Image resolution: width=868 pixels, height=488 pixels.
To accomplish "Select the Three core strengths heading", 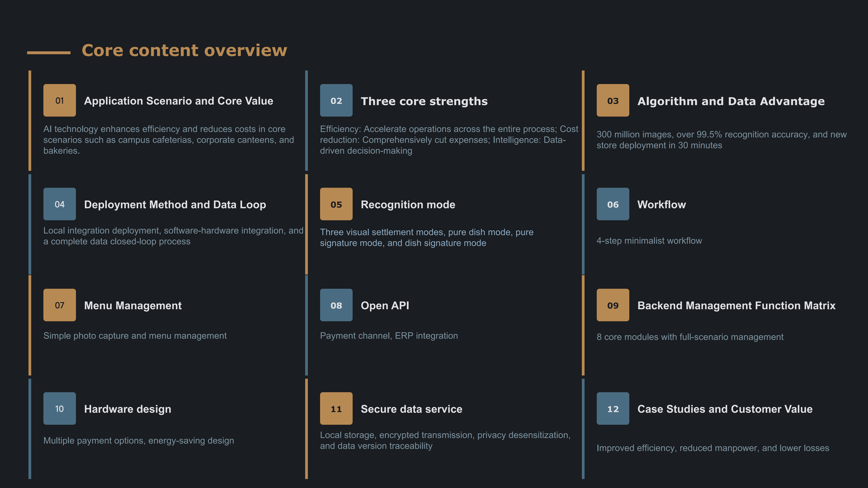I will pyautogui.click(x=424, y=101).
